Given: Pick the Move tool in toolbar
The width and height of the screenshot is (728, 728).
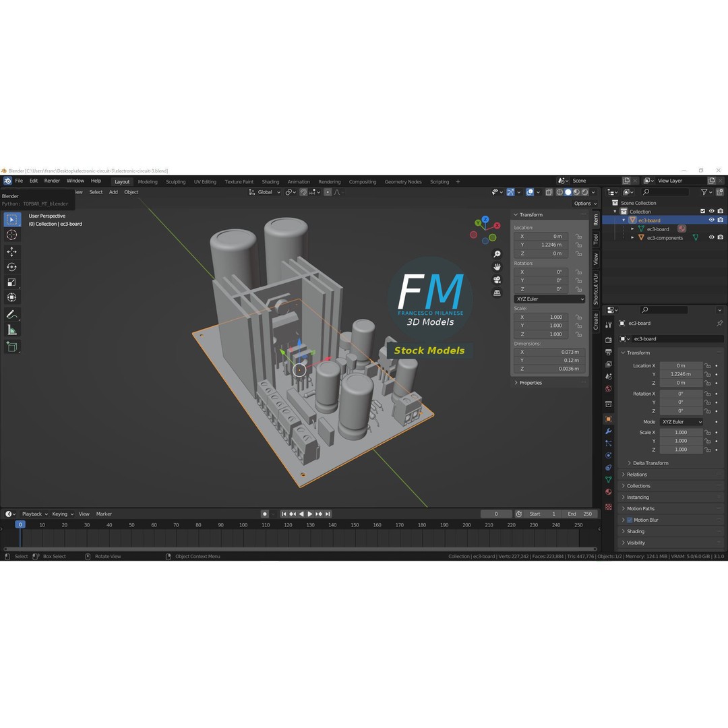Looking at the screenshot, I should point(11,251).
